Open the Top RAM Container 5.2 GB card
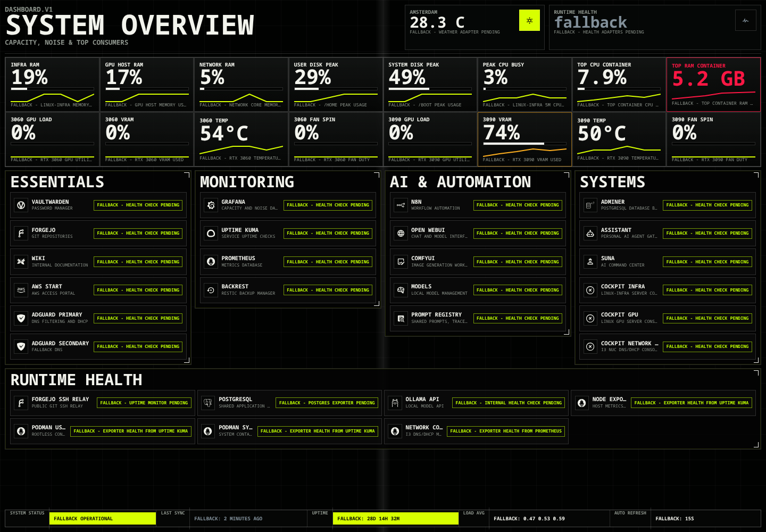This screenshot has height=532, width=766. click(x=713, y=85)
